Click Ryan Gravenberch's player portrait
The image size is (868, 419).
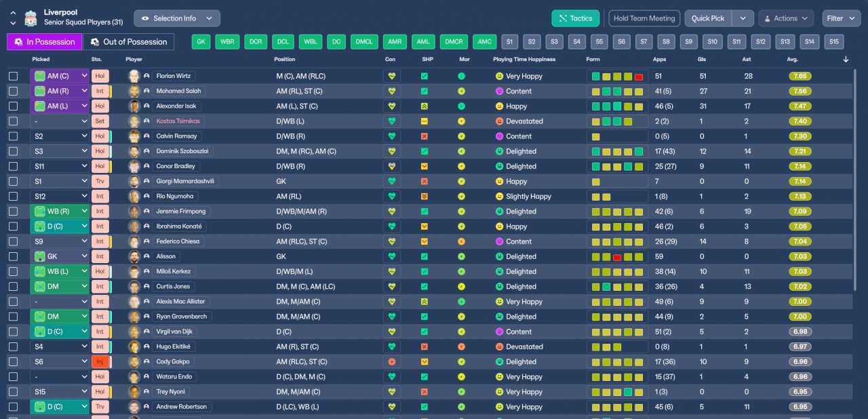pyautogui.click(x=134, y=317)
